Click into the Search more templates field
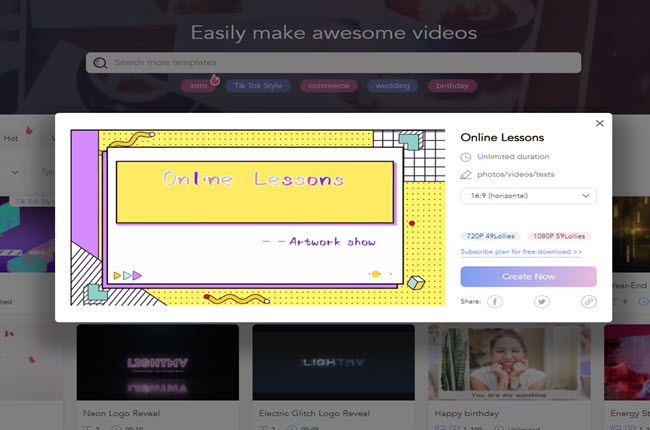This screenshot has width=650, height=430. (333, 63)
